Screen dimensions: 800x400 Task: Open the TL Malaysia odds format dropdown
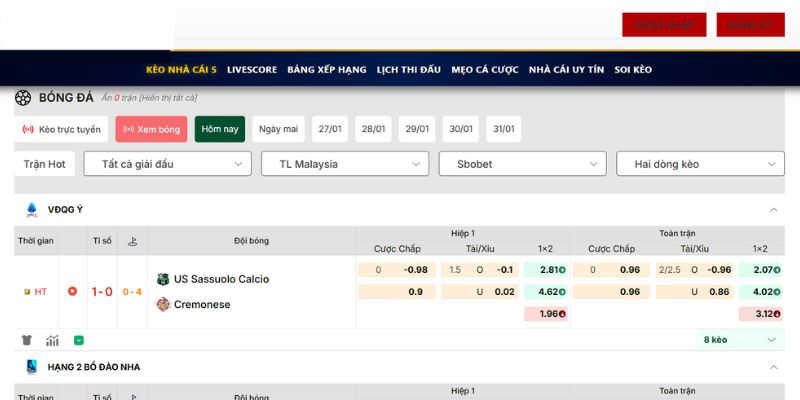click(x=345, y=164)
